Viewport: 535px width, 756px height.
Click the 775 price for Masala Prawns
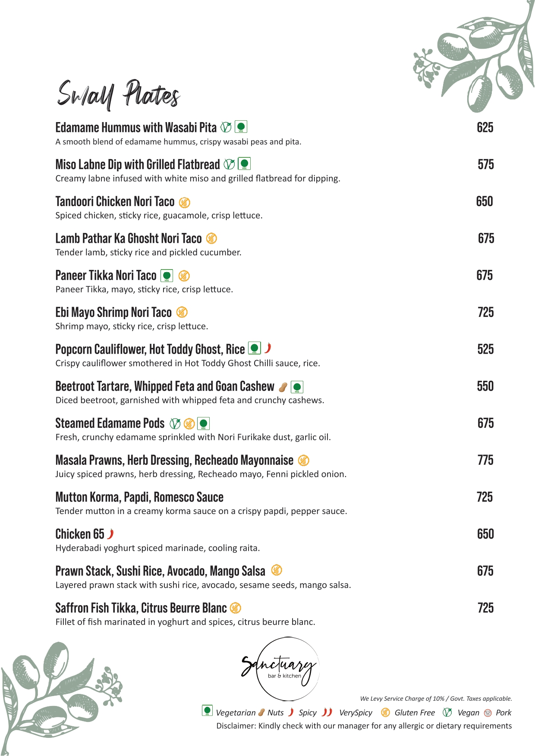coord(485,460)
